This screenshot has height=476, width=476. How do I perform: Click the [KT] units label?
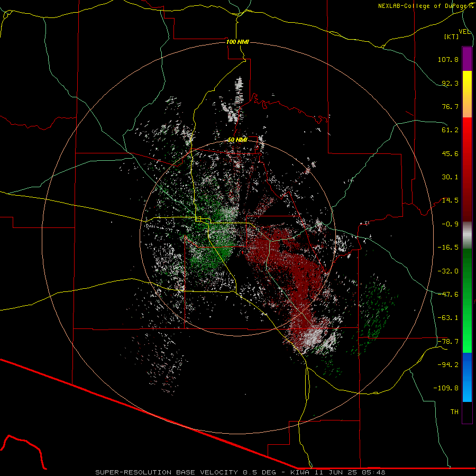pos(452,36)
